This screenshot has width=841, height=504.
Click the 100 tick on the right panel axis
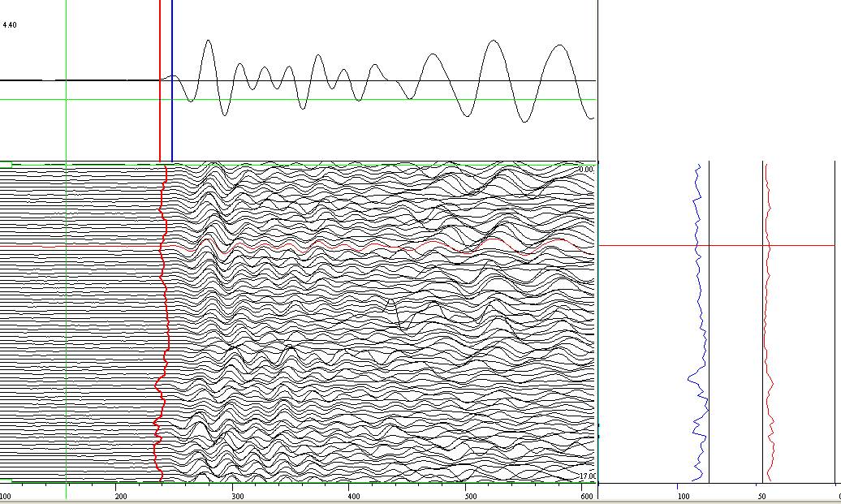pos(683,496)
